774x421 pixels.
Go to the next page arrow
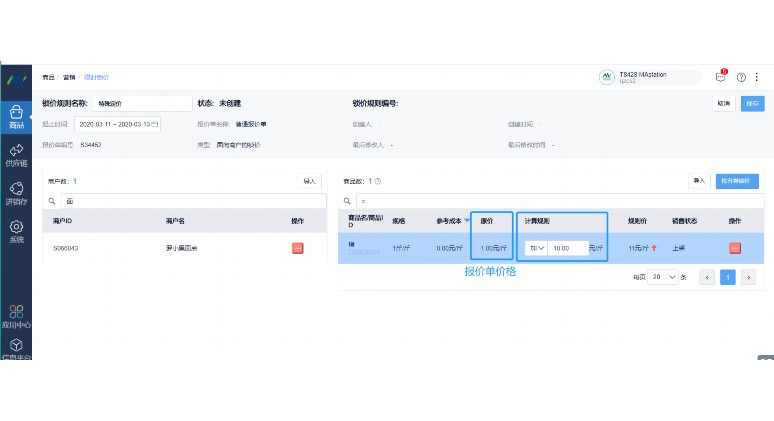click(748, 277)
